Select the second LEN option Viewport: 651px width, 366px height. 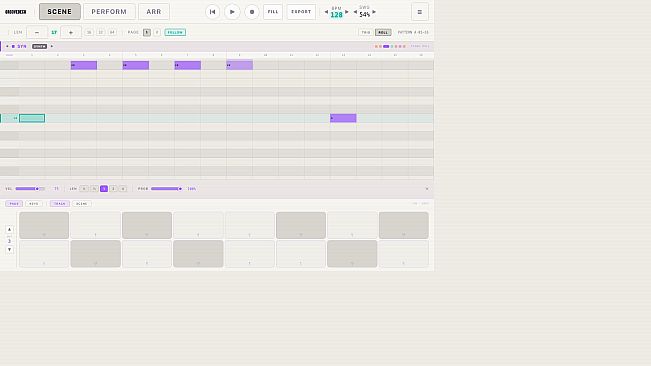click(x=94, y=189)
